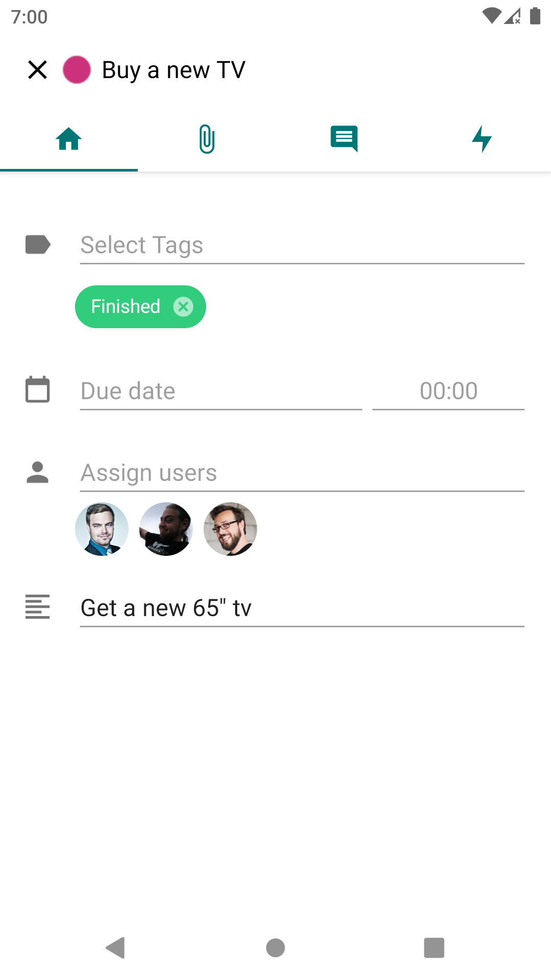This screenshot has height=980, width=551.
Task: Tap the Finished tag chip label
Action: [x=126, y=307]
